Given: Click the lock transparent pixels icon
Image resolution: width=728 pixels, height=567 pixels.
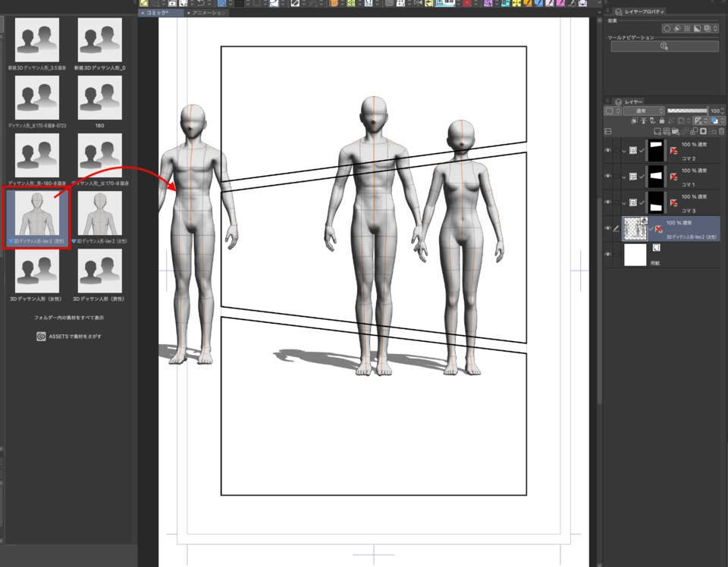Looking at the screenshot, I should tap(671, 121).
